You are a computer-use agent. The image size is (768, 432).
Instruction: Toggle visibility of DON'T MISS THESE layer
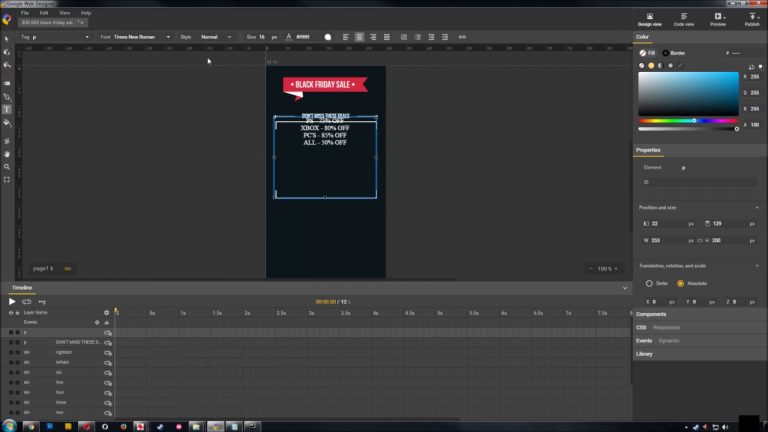11,342
